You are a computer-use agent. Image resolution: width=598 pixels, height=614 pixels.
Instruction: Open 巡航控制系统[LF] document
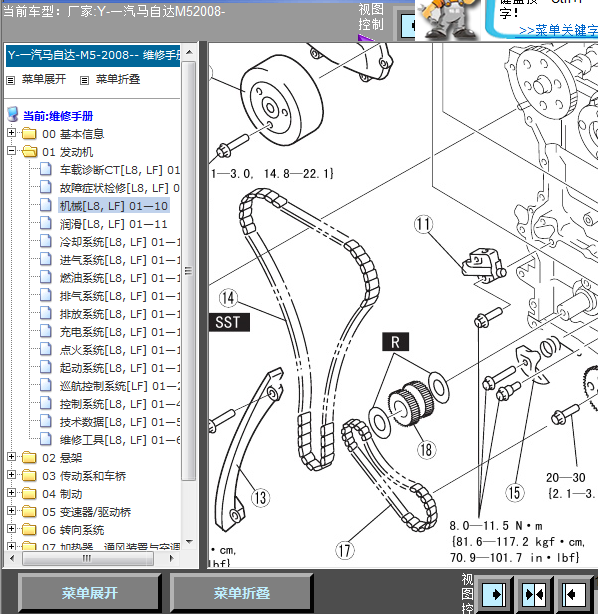[x=119, y=386]
